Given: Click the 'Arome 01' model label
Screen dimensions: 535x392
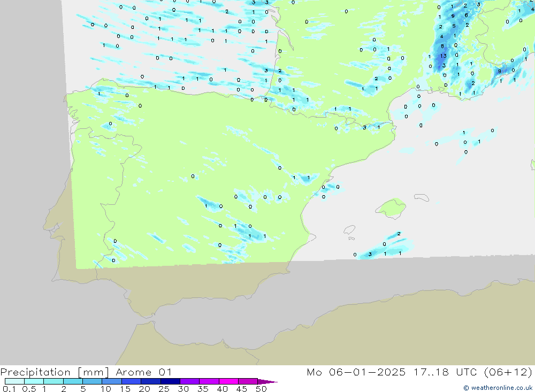Looking at the screenshot, I should point(143,372).
